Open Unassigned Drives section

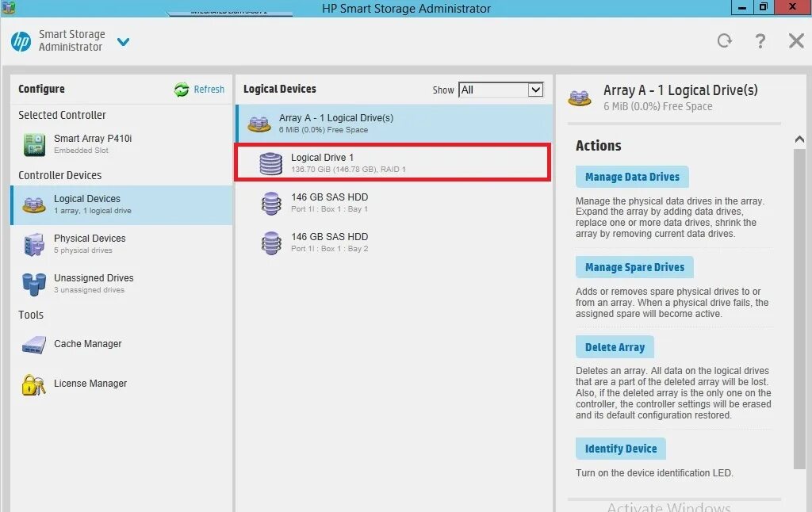point(121,285)
